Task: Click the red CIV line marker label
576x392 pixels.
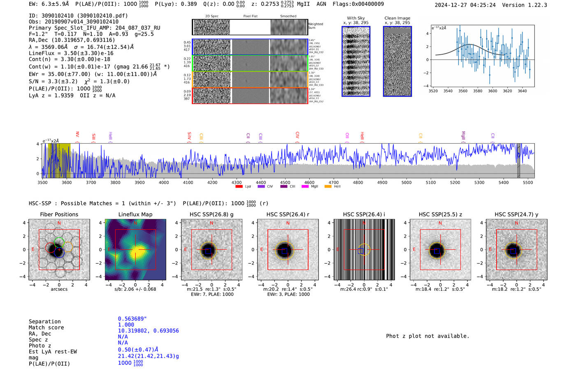Action: pos(297,135)
